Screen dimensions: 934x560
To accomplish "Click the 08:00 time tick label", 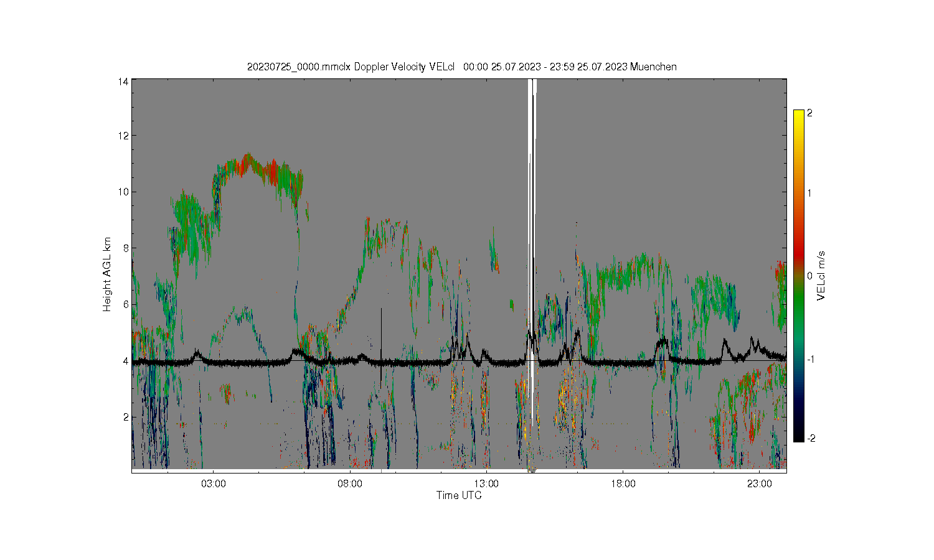I will [350, 483].
